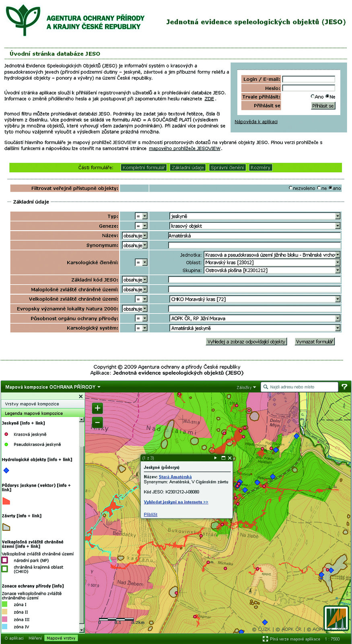
Task: Expand the Skupina dropdown Ostrovská plošina
Action: click(x=272, y=270)
